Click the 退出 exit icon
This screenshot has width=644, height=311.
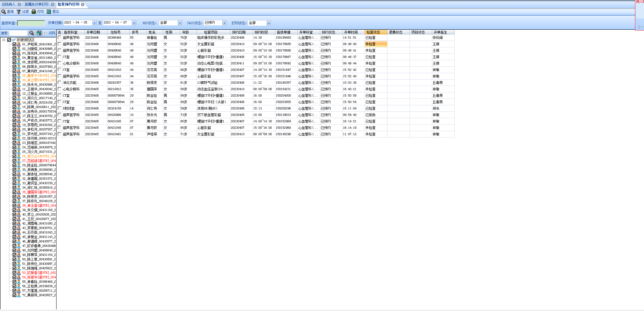point(49,12)
